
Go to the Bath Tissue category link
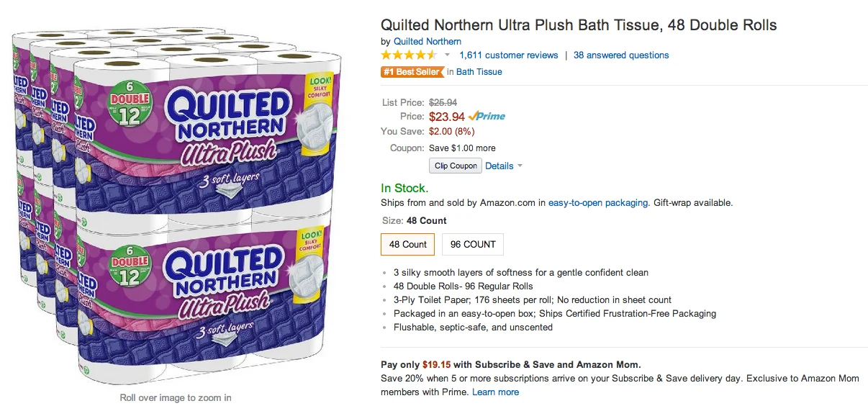click(479, 72)
